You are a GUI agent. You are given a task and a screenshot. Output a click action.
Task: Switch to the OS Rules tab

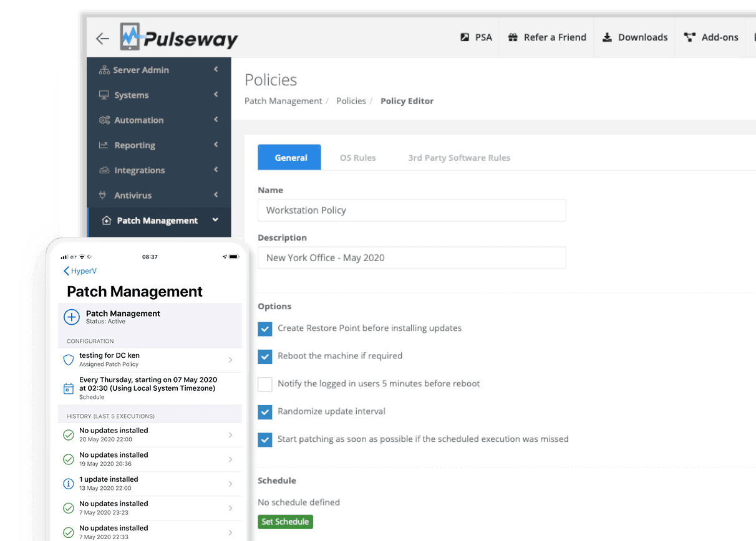coord(357,157)
